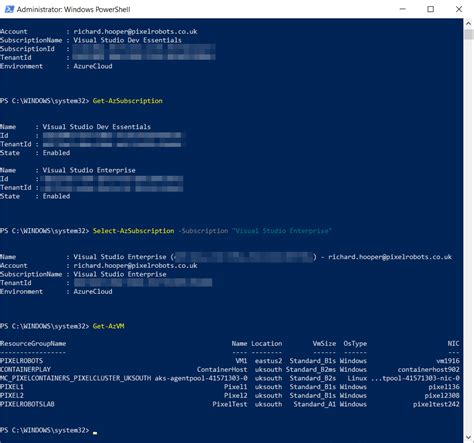Click the Standard_B2ms VM size

coord(311,369)
